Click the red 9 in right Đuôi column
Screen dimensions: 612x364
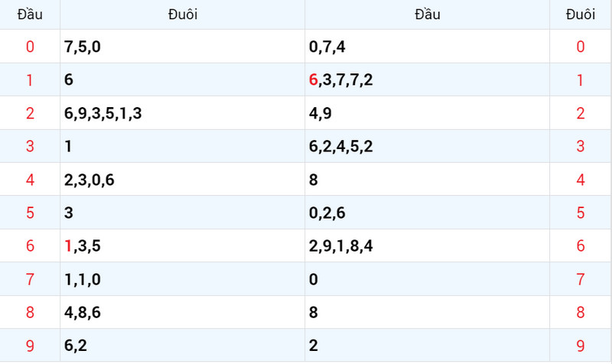(581, 346)
